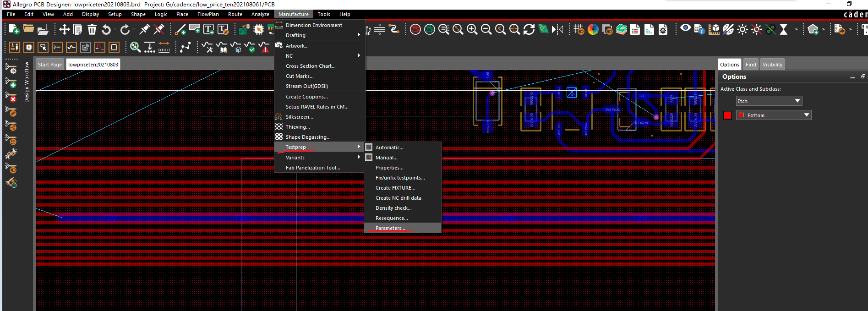
Task: Choose Parameters... in Testprep submenu
Action: point(403,228)
